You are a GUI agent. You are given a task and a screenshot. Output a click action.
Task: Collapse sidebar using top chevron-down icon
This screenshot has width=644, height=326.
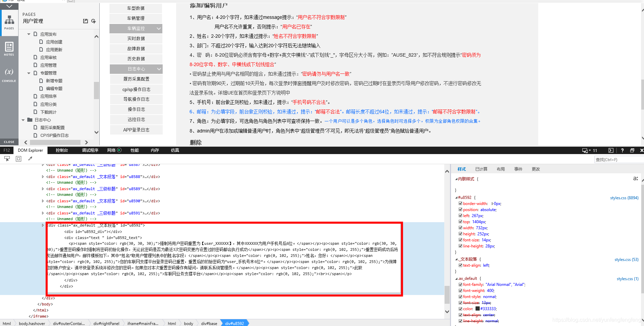9,6
